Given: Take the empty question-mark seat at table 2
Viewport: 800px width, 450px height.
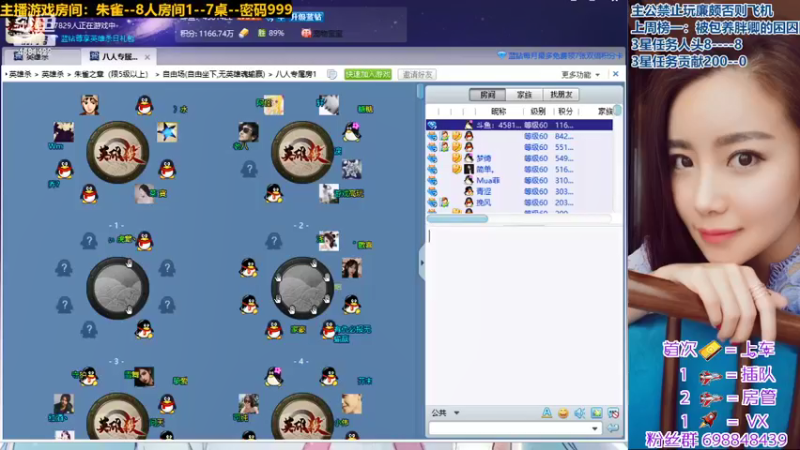Looking at the screenshot, I should pyautogui.click(x=249, y=169).
